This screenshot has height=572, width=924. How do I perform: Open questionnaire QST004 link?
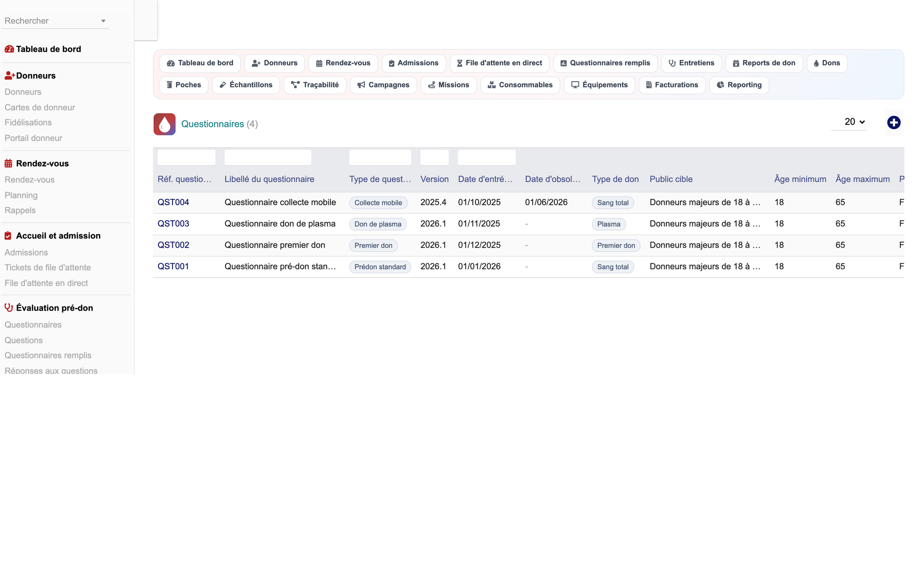click(173, 202)
